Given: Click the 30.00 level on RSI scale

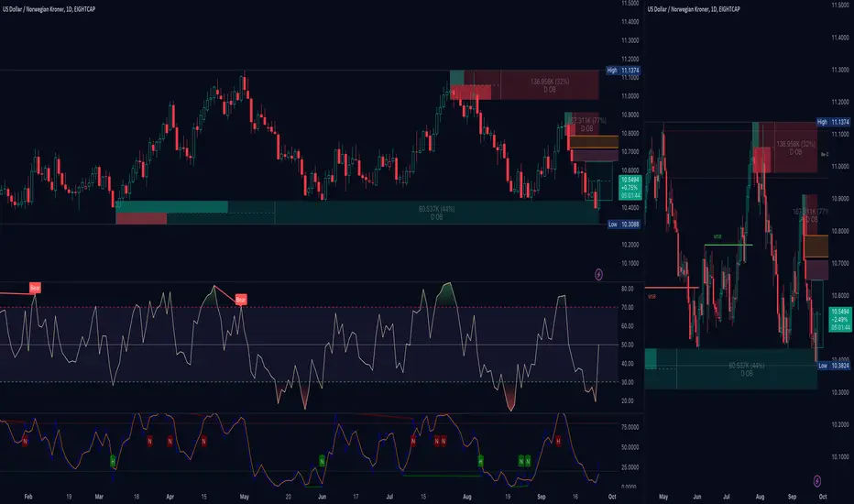Looking at the screenshot, I should (x=627, y=382).
